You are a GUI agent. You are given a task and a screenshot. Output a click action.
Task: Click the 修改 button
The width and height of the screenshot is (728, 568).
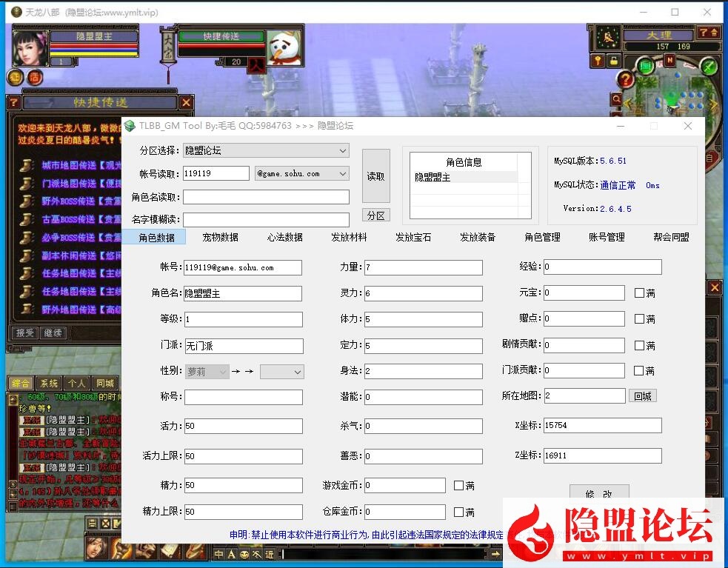point(599,493)
